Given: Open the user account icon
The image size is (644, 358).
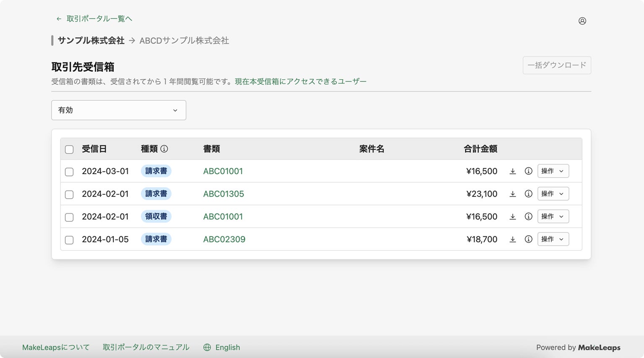Looking at the screenshot, I should (582, 21).
